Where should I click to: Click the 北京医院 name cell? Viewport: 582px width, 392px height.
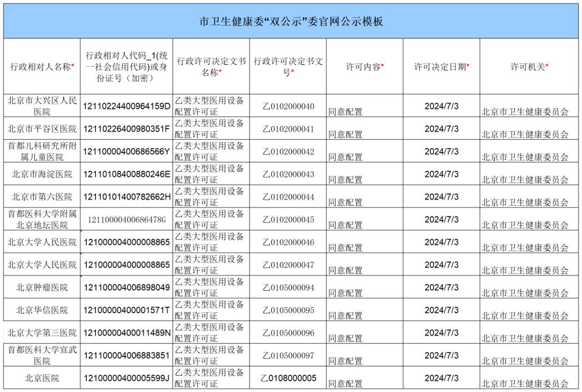coord(42,378)
